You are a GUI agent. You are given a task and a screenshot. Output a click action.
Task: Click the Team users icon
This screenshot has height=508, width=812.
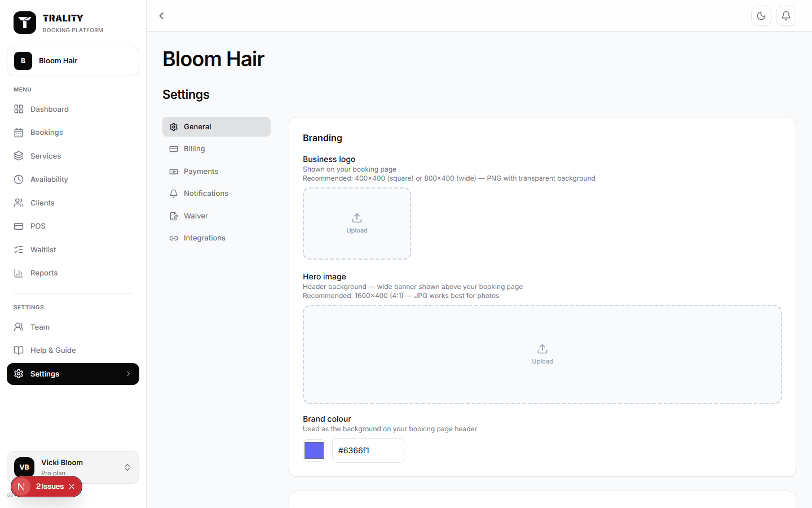[x=19, y=327]
